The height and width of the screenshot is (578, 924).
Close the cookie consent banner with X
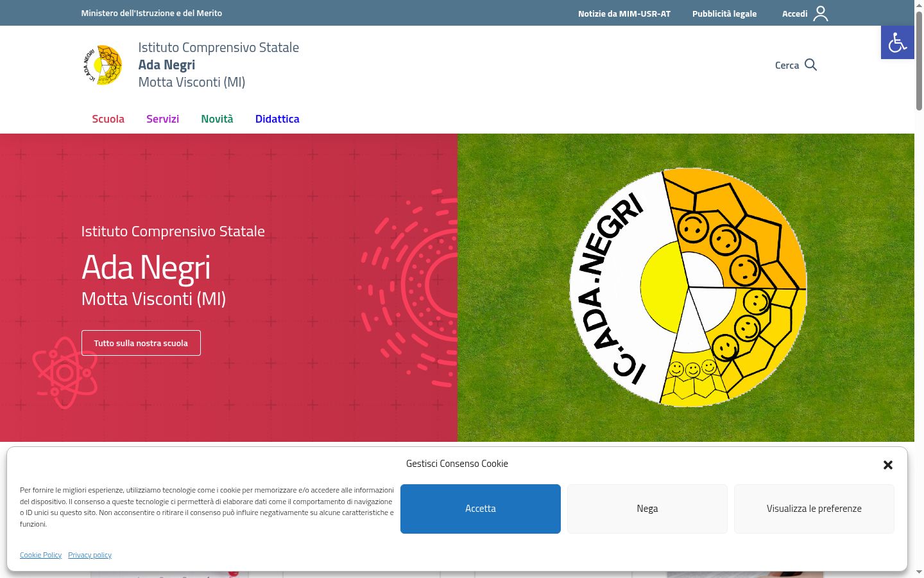[x=888, y=464]
